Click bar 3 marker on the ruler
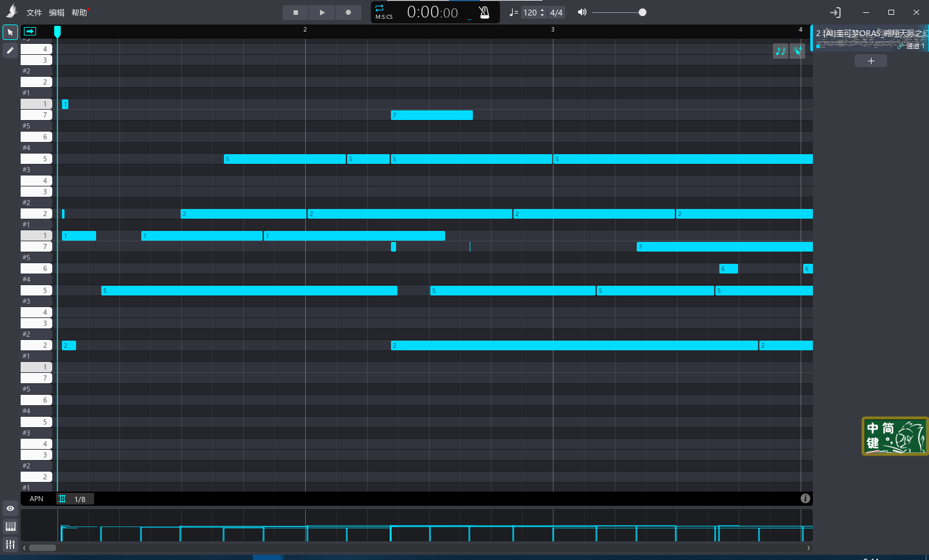This screenshot has width=929, height=560. (x=553, y=30)
